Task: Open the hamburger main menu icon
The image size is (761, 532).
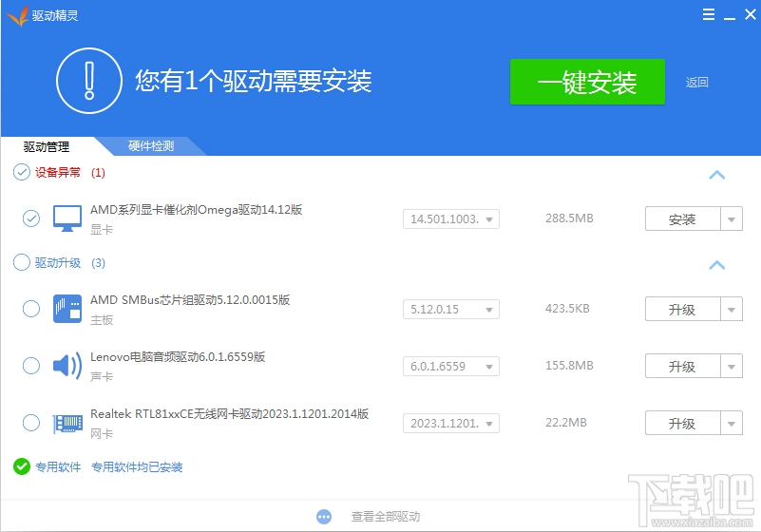Action: (708, 14)
